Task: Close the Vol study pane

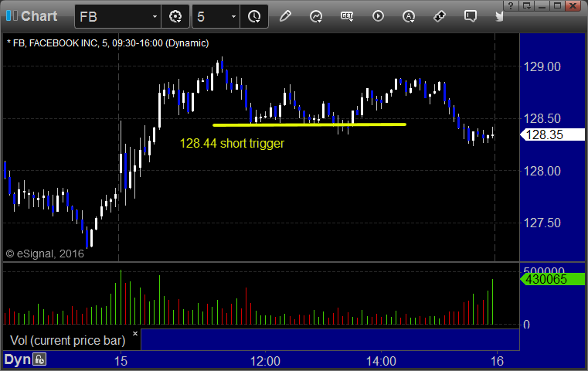Action: [135, 333]
